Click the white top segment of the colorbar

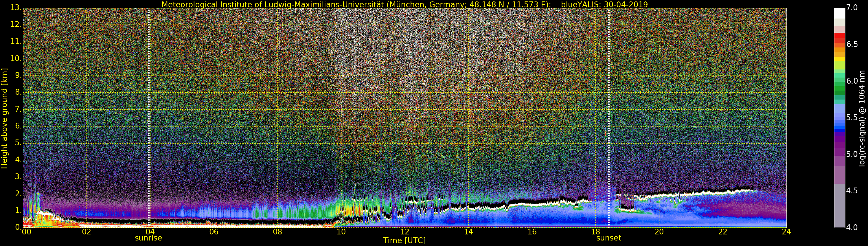click(x=839, y=13)
